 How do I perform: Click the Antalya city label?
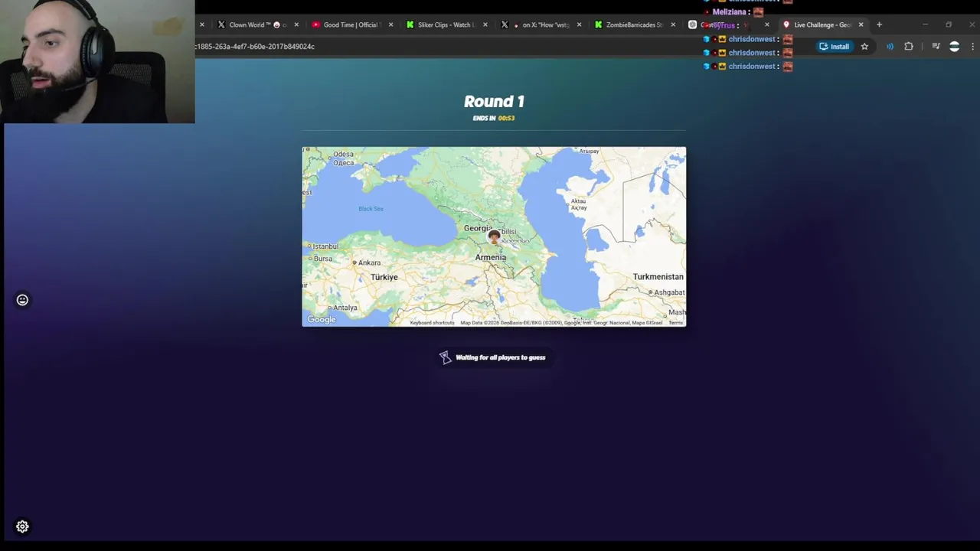click(x=345, y=308)
